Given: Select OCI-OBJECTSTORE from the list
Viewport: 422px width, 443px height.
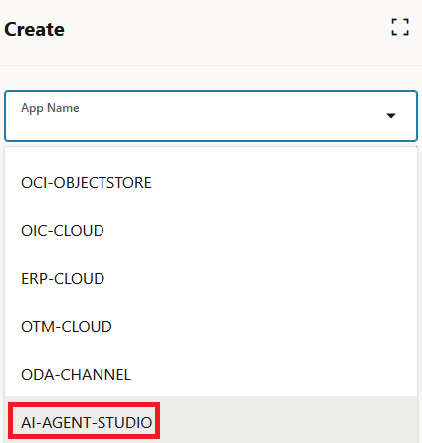Looking at the screenshot, I should click(211, 183).
